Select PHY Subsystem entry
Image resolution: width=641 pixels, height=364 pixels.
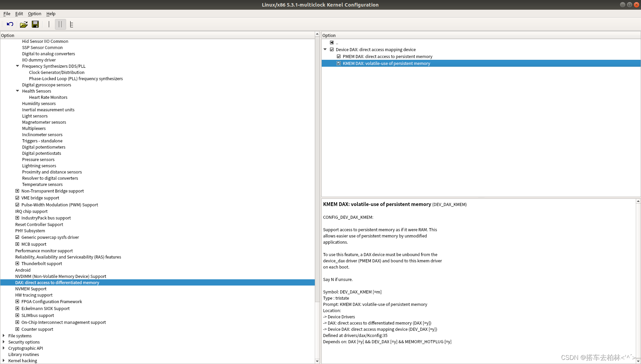pos(30,231)
